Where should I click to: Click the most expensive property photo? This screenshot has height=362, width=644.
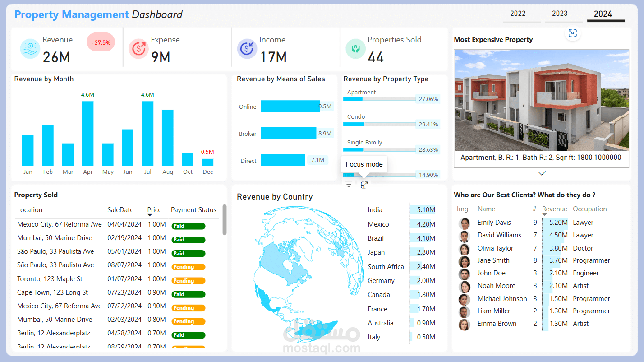541,100
